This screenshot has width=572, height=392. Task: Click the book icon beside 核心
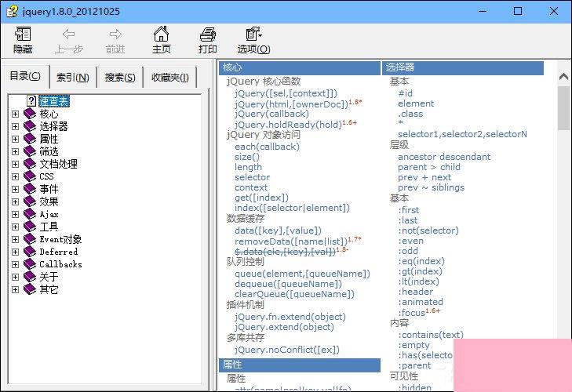click(x=30, y=114)
